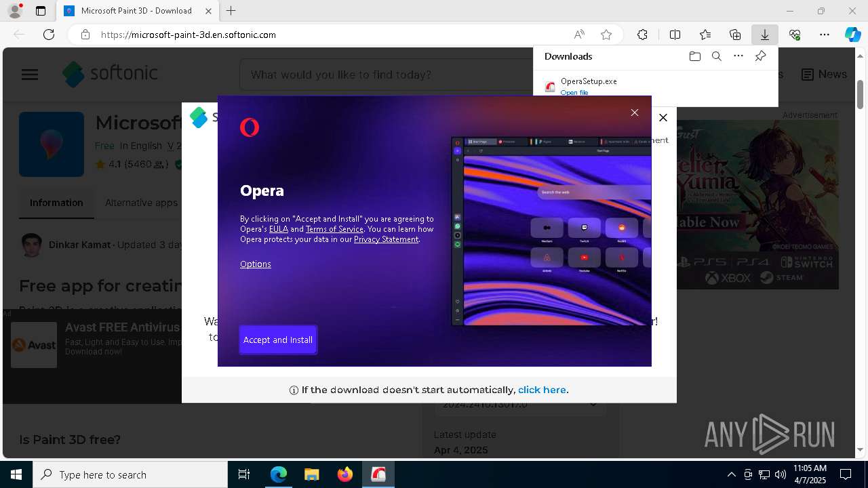This screenshot has width=868, height=488.
Task: Open the Softonic News link
Action: pyautogui.click(x=824, y=75)
